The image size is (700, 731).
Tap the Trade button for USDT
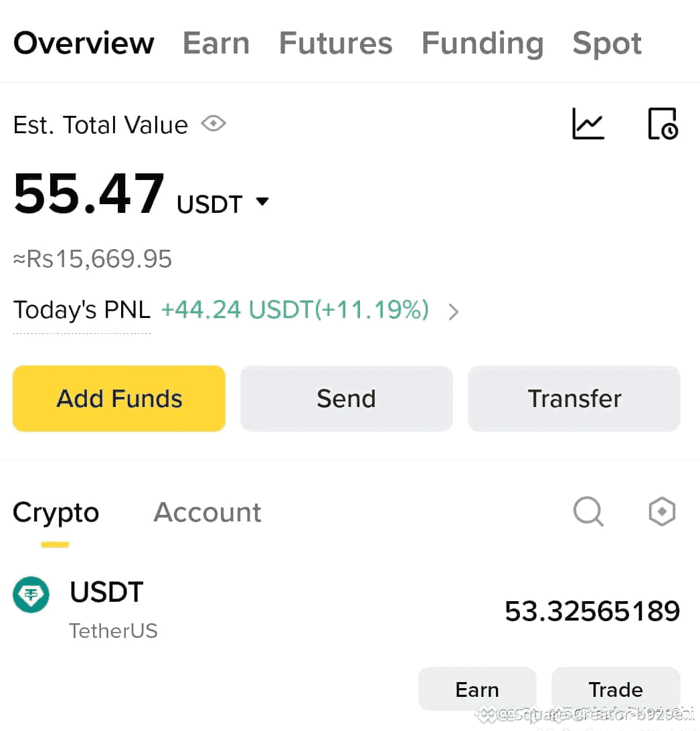[x=616, y=689]
